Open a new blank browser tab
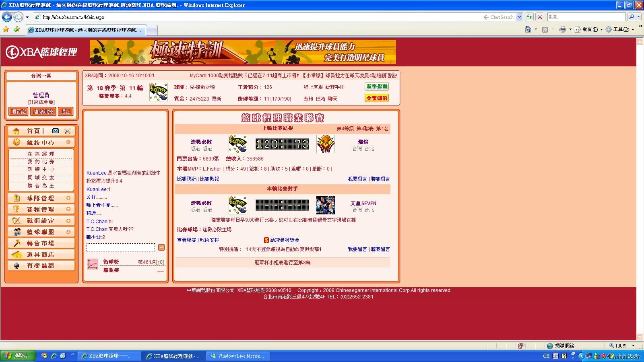Screen dimensions: 644x362 click(151, 30)
